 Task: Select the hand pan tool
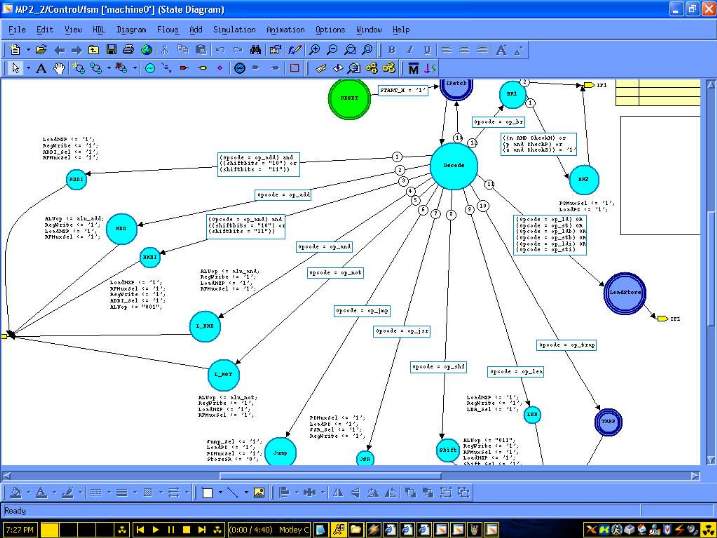click(59, 68)
